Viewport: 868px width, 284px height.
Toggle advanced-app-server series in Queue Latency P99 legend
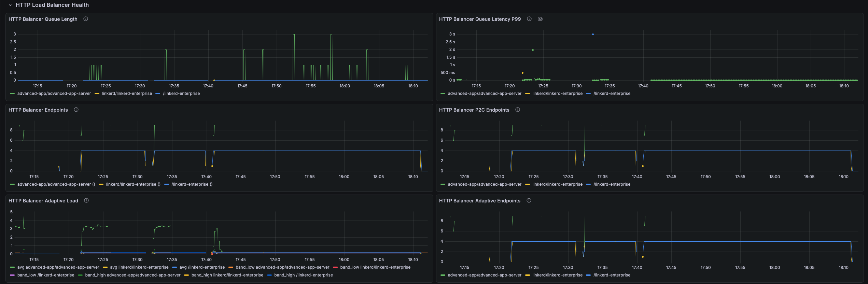485,94
